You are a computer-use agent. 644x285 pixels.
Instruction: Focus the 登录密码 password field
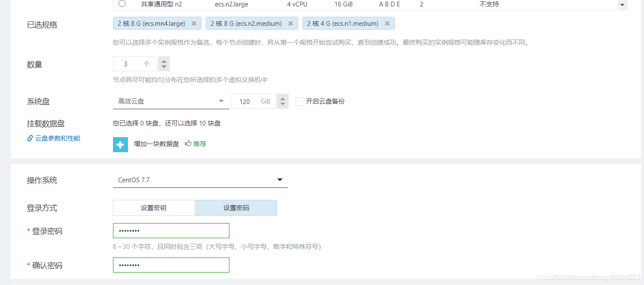coord(171,230)
